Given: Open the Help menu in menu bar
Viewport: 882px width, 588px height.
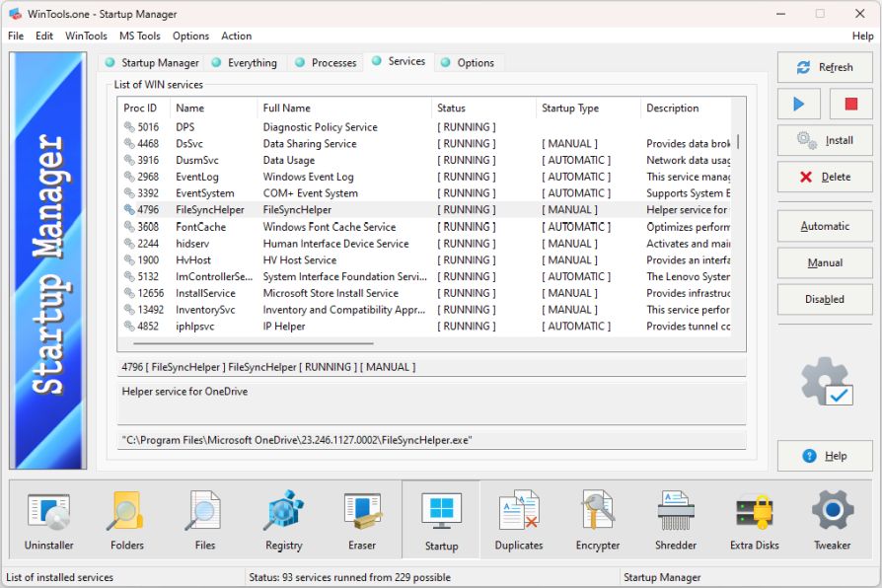Looking at the screenshot, I should 863,37.
